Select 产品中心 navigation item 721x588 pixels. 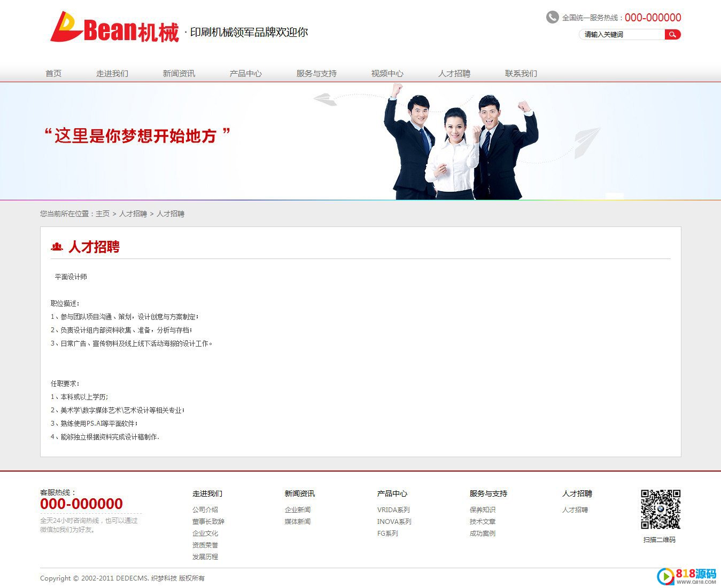[x=246, y=74]
